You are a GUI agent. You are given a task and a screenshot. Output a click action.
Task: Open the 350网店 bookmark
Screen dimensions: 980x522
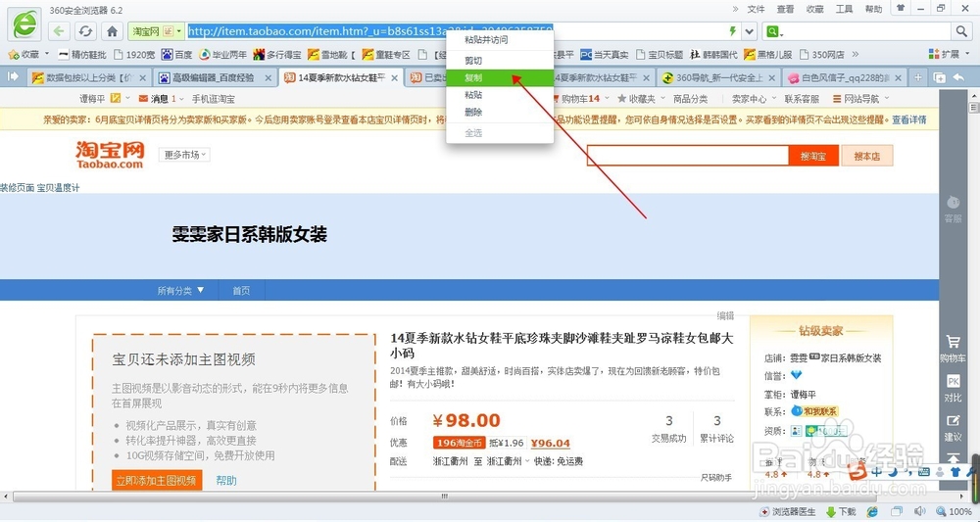click(822, 55)
